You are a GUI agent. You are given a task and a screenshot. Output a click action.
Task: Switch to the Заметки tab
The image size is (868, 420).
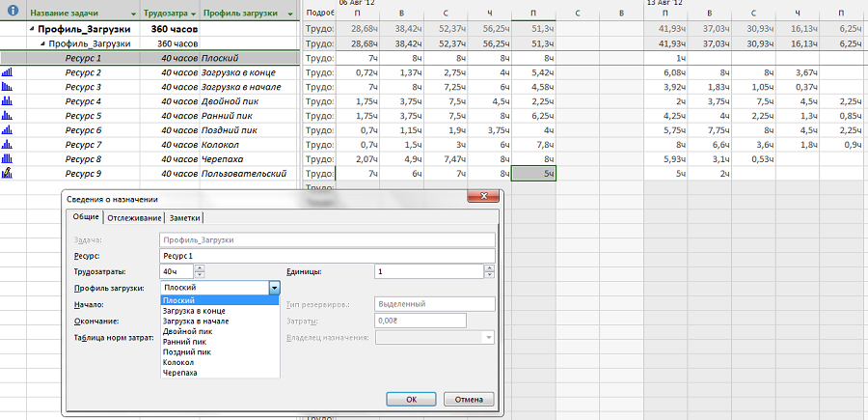185,218
